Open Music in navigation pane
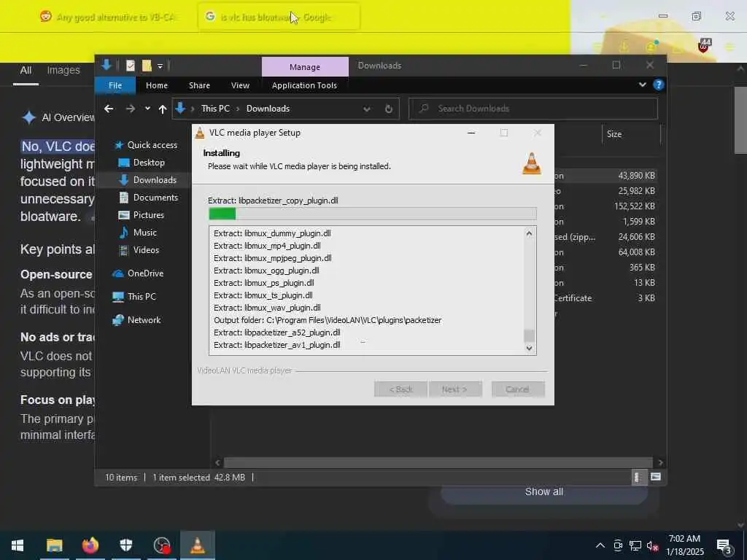The image size is (747, 560). coord(145,233)
